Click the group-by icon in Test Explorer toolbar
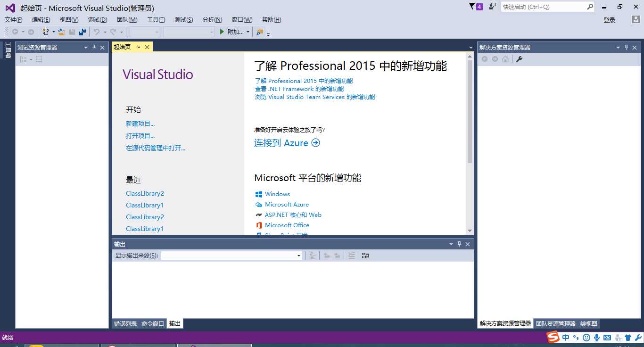Image resolution: width=644 pixels, height=347 pixels. (23, 59)
